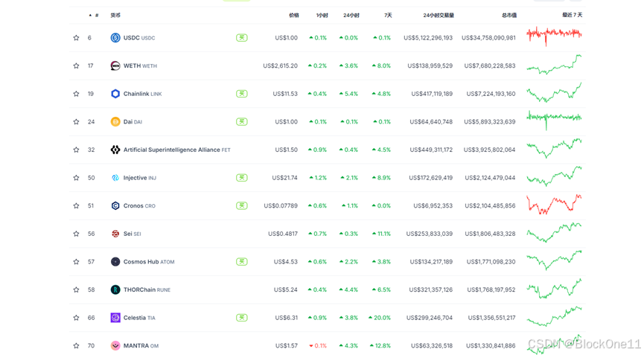The height and width of the screenshot is (355, 644).
Task: Toggle the Injective favorite star
Action: click(x=76, y=178)
